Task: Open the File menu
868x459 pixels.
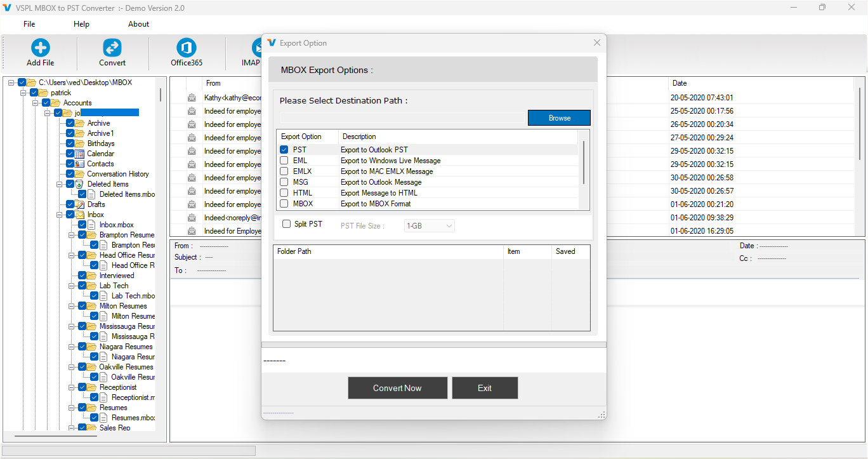Action: 29,24
